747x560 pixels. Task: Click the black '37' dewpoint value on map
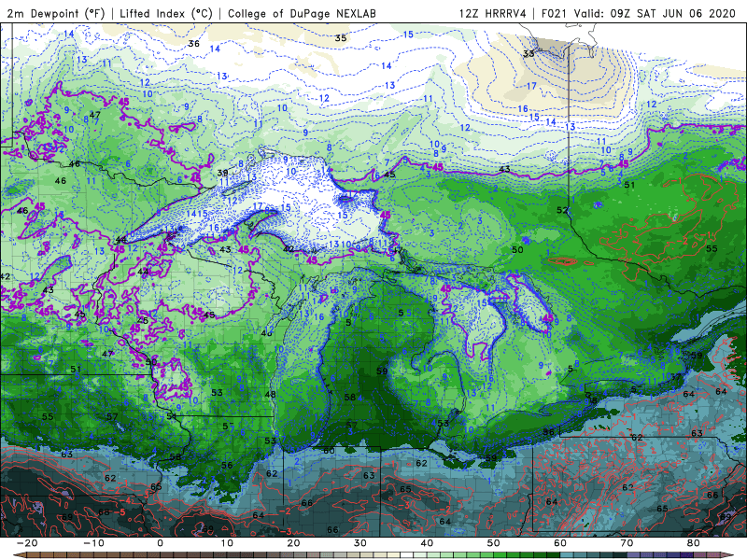pyautogui.click(x=675, y=377)
